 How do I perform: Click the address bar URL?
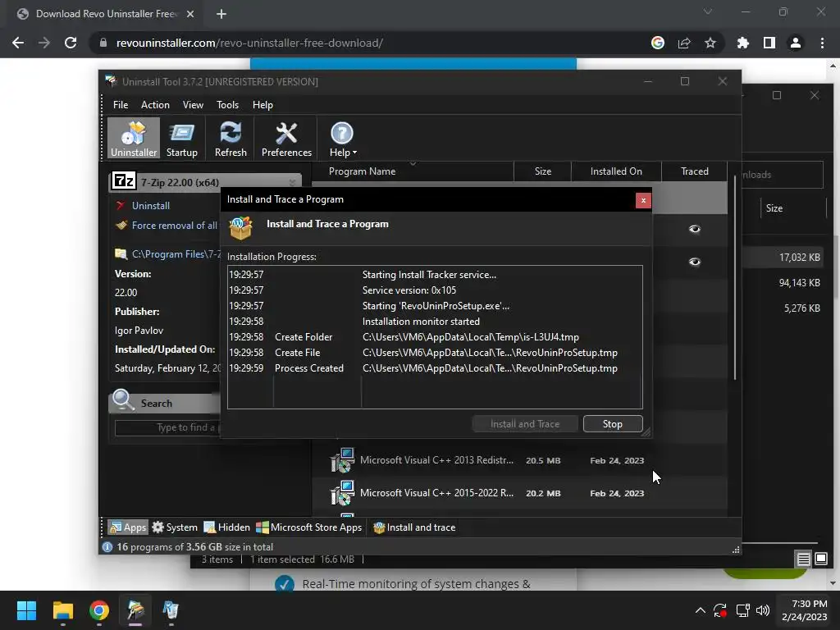[x=249, y=43]
